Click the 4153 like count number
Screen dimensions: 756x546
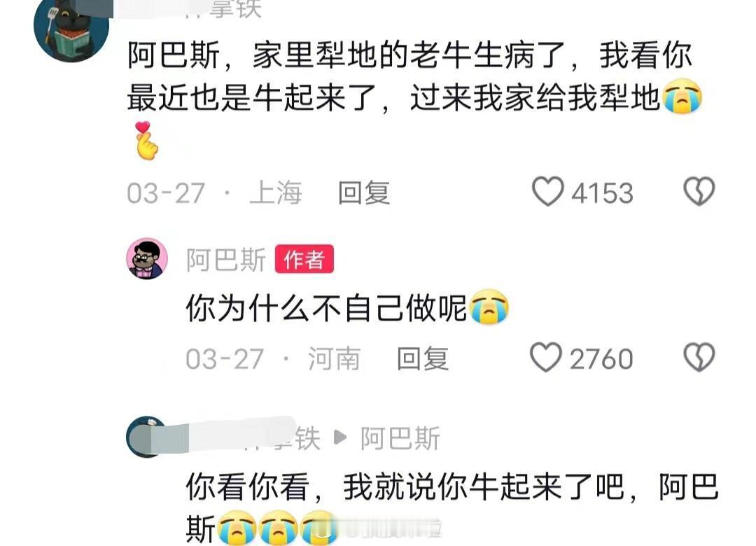point(602,193)
